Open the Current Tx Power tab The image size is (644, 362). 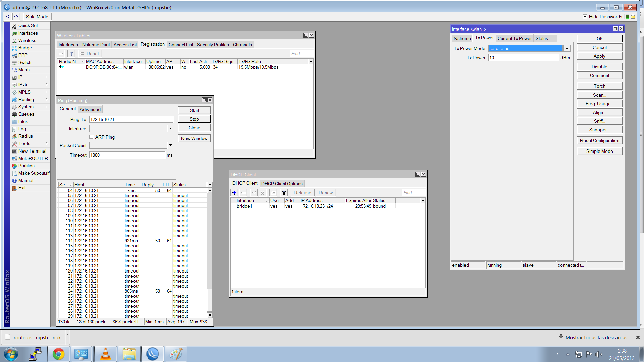[515, 38]
